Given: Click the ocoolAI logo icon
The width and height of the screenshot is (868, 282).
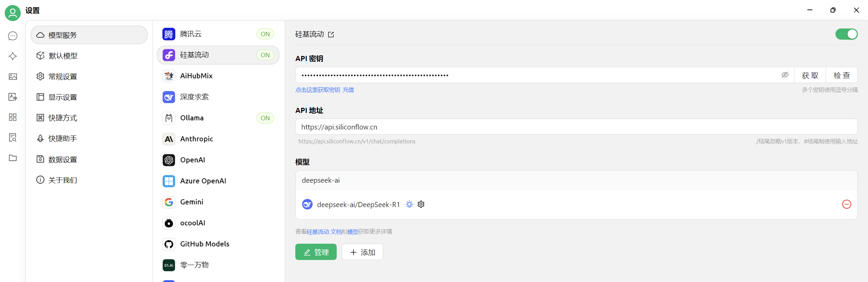Looking at the screenshot, I should pyautogui.click(x=169, y=223).
